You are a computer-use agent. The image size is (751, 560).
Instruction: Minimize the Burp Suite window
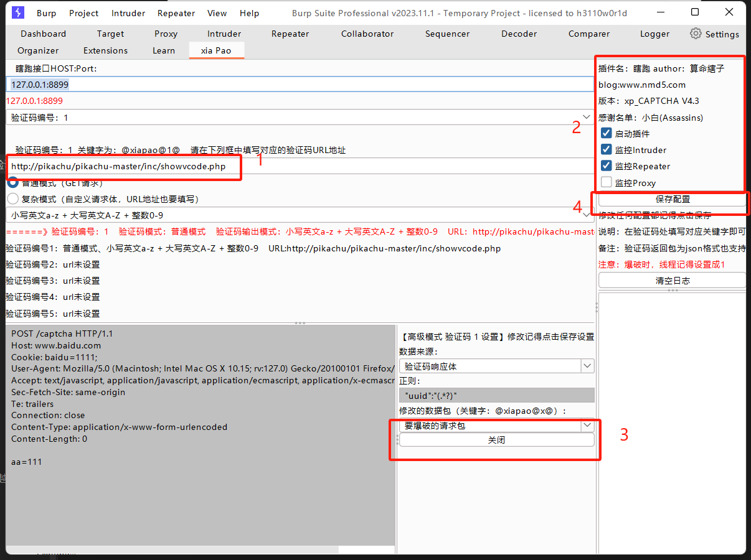[x=660, y=12]
